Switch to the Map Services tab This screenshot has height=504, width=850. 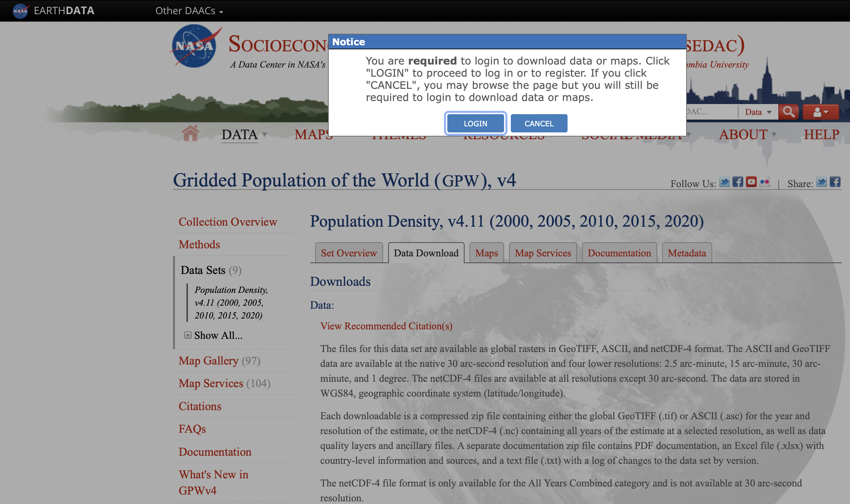tap(543, 253)
